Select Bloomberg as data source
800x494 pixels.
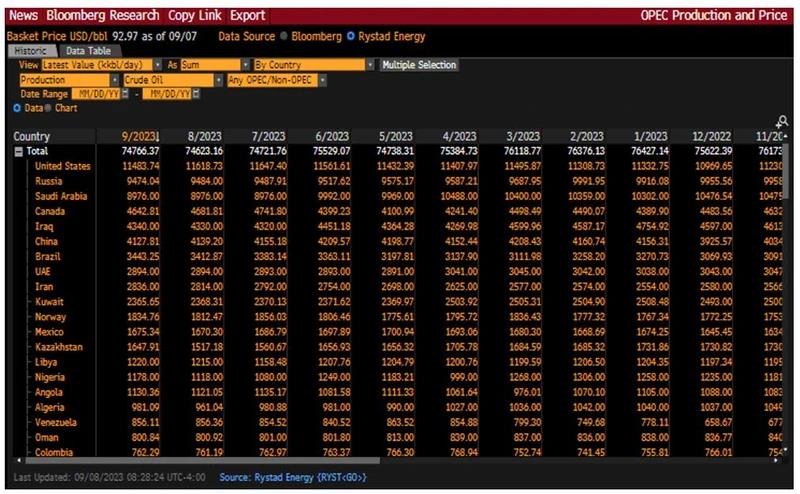[x=284, y=36]
